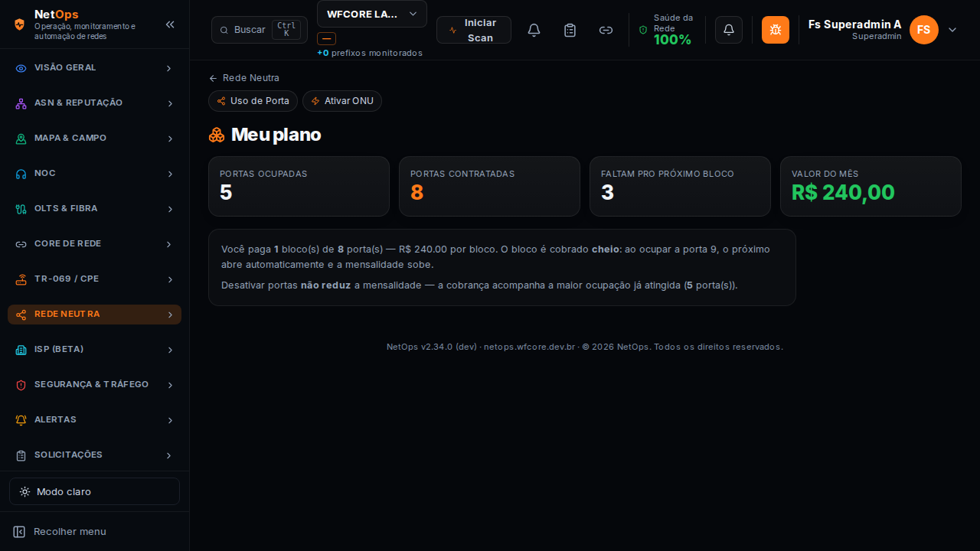This screenshot has height=551, width=980.
Task: Open ISP (Beta) menu item
Action: [x=94, y=350]
